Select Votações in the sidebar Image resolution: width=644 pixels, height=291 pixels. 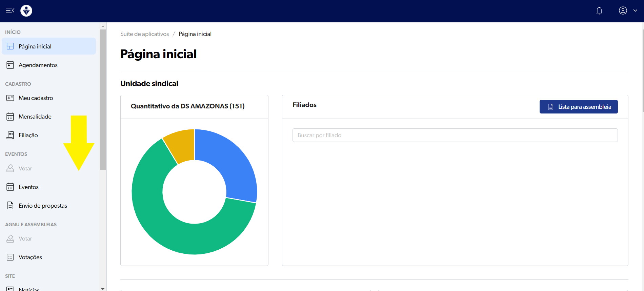pyautogui.click(x=30, y=257)
